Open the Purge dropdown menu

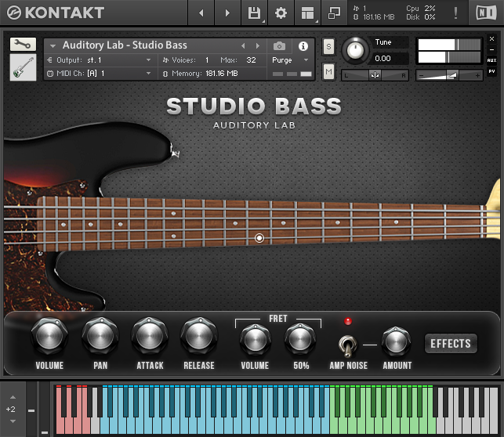pyautogui.click(x=290, y=60)
